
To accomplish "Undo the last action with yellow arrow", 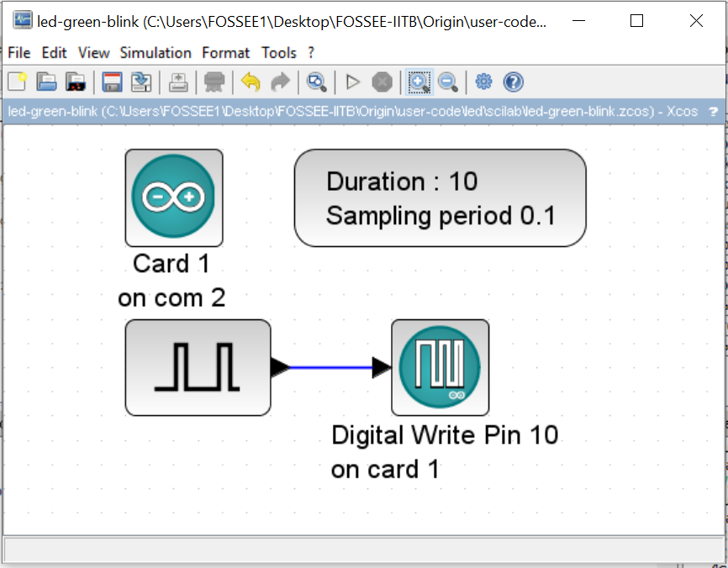I will click(x=251, y=82).
